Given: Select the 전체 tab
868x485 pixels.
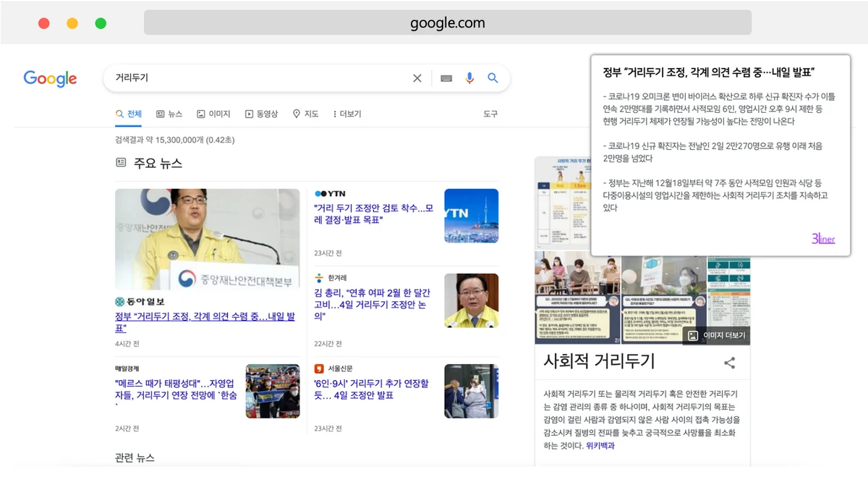Looking at the screenshot, I should (129, 114).
